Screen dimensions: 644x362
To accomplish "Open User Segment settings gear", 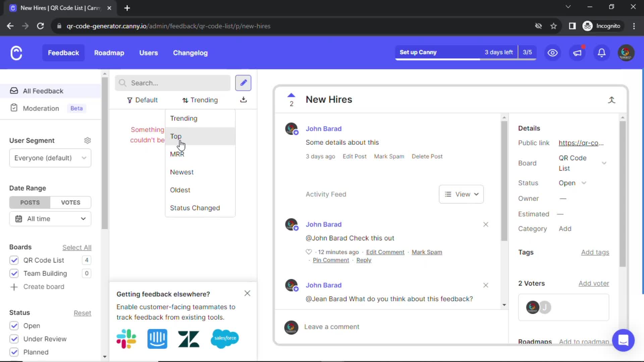I will [x=88, y=140].
